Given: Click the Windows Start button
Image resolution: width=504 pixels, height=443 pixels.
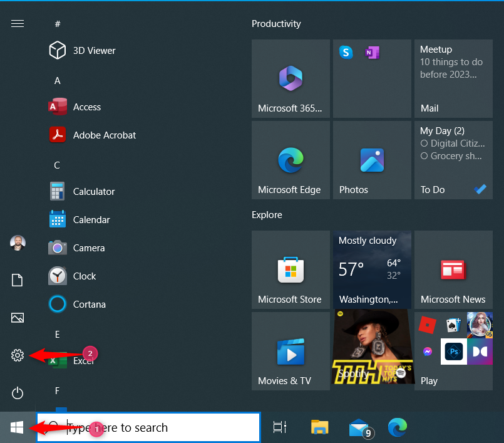Looking at the screenshot, I should pyautogui.click(x=17, y=427).
